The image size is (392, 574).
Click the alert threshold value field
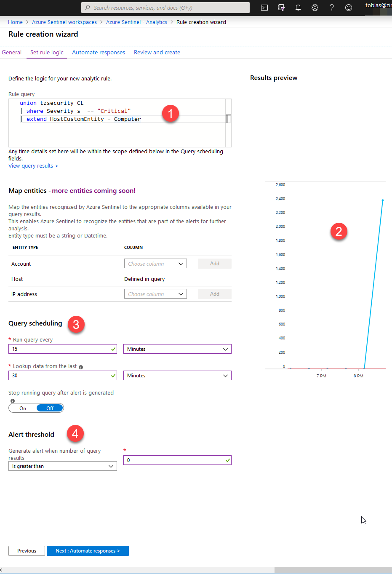coord(175,460)
